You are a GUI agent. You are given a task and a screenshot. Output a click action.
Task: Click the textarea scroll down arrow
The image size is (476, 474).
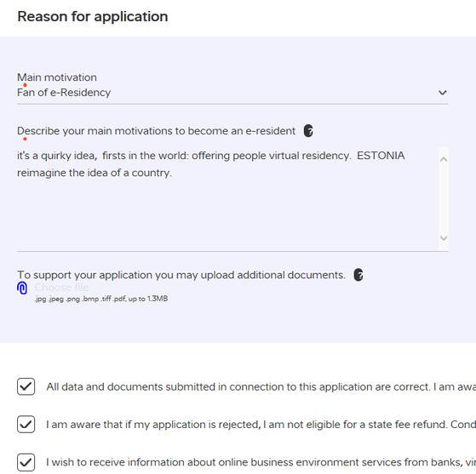444,238
